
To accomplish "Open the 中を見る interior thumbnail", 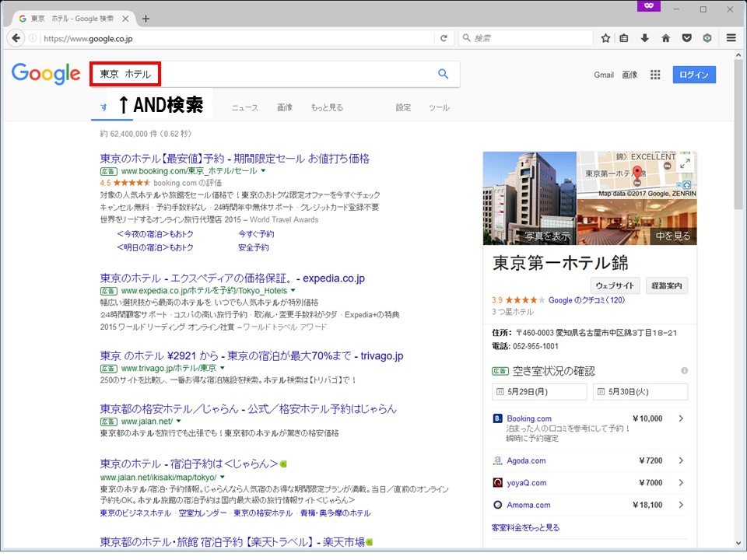I will [637, 222].
